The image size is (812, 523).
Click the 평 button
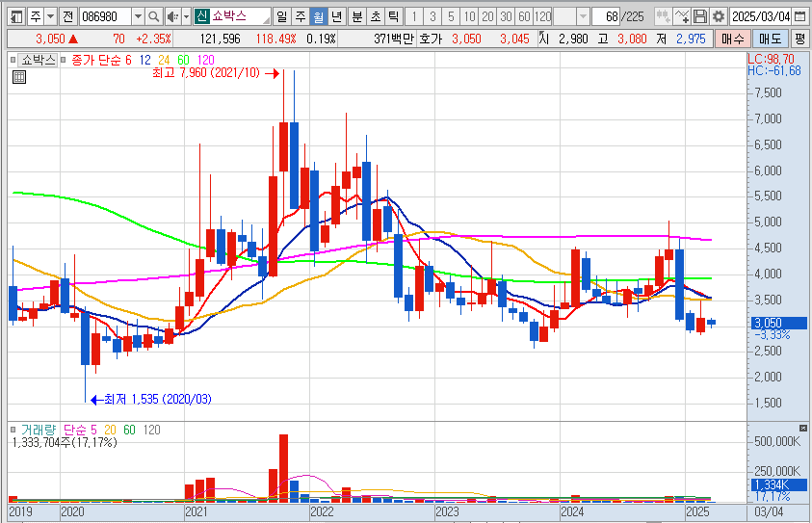tap(800, 39)
